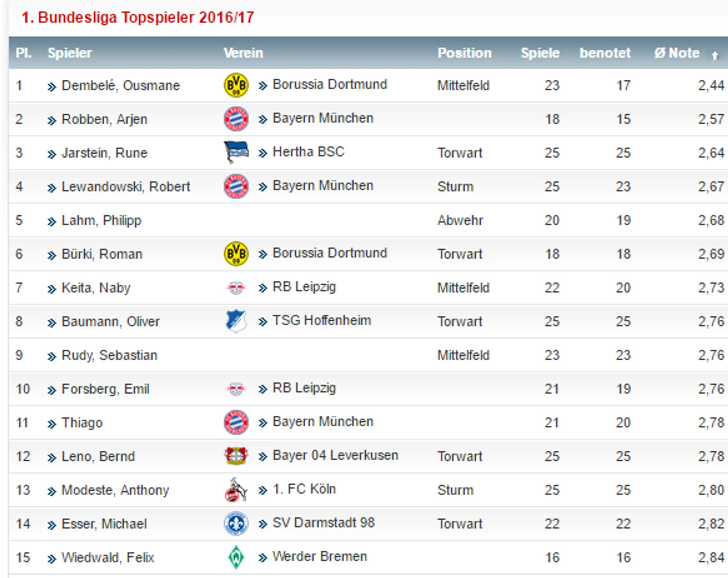The width and height of the screenshot is (728, 578).
Task: Click BVB logo in Dembelé row
Action: [236, 85]
